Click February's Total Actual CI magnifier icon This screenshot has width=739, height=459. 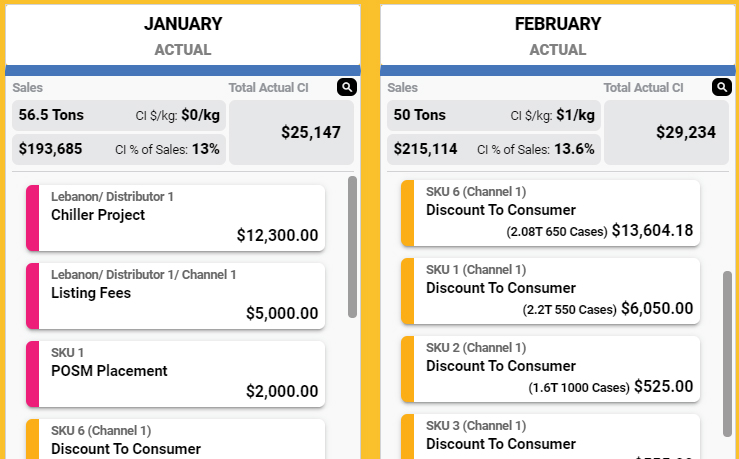tap(721, 88)
